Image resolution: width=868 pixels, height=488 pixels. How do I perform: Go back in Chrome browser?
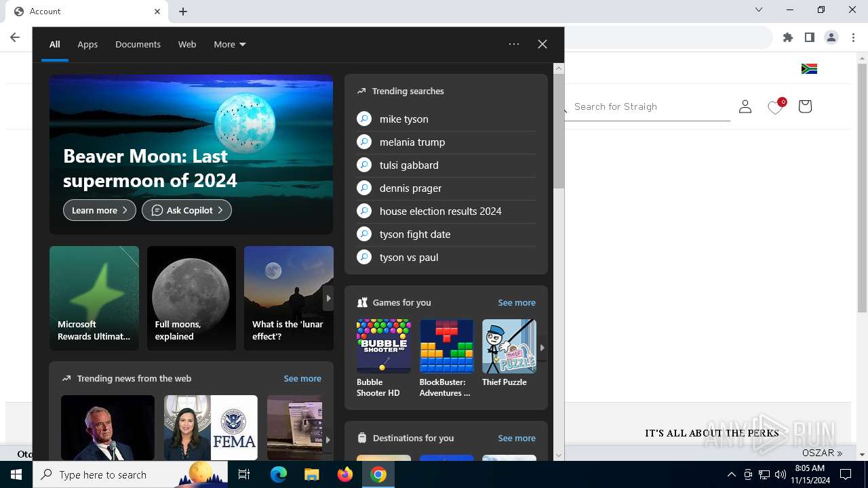(15, 37)
